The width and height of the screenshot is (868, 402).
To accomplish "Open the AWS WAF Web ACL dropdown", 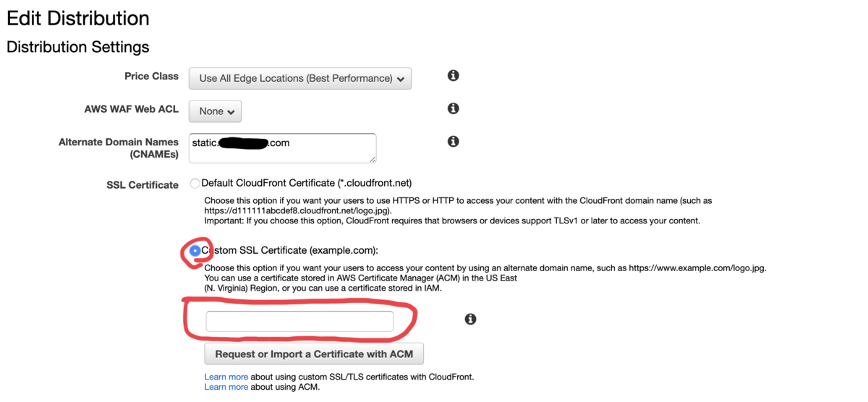I will [215, 111].
